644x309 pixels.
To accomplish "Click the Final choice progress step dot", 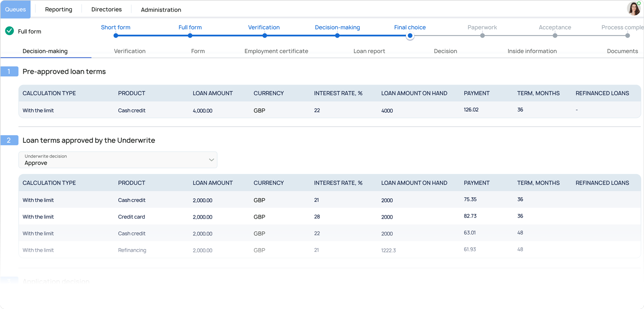I will coord(410,36).
